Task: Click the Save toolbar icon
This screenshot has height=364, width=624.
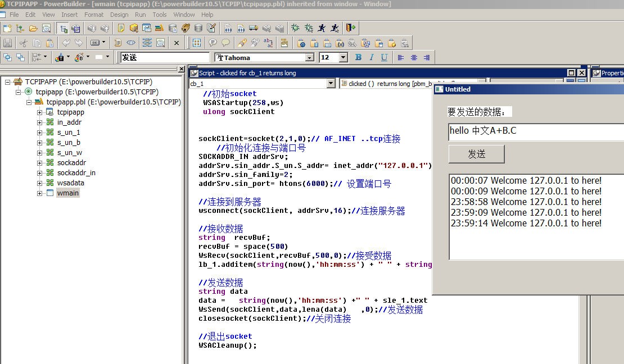Action: coord(8,42)
